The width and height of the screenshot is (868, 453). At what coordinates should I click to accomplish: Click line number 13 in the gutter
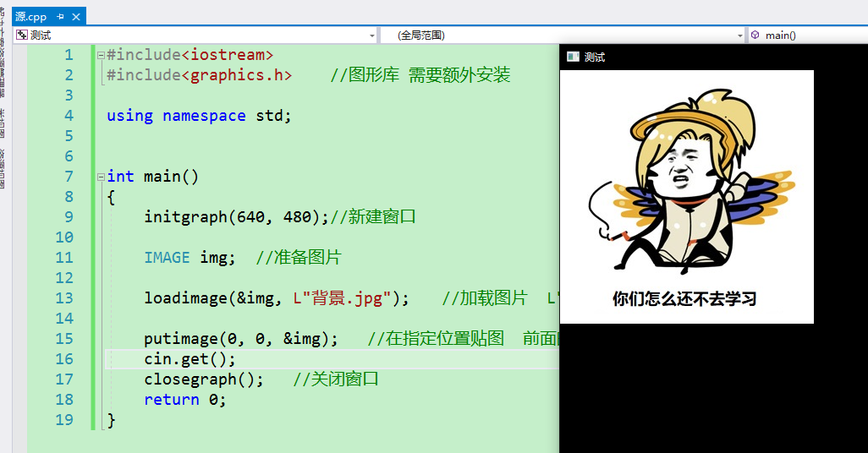(x=64, y=298)
